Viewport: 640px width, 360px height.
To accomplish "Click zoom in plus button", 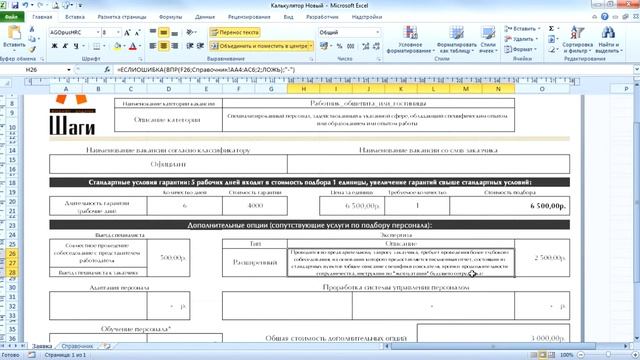I will click(x=635, y=355).
